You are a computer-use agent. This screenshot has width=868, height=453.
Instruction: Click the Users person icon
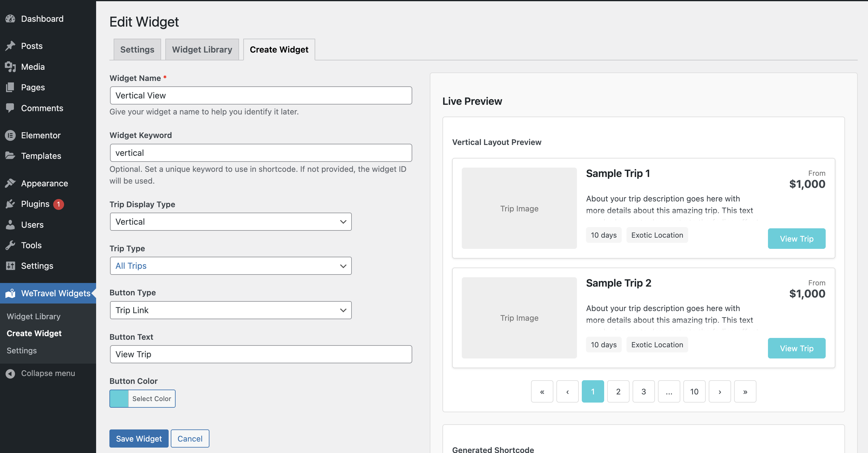11,224
